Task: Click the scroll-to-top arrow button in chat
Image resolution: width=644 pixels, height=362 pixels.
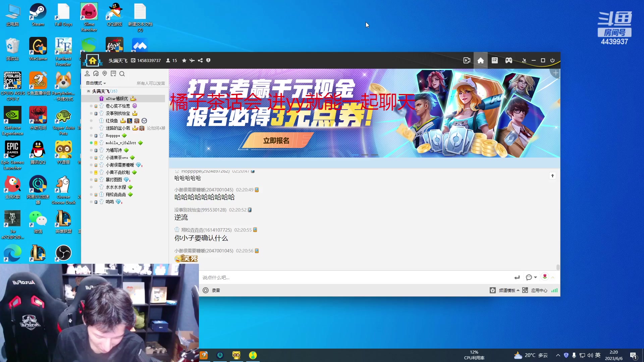Action: tap(552, 176)
